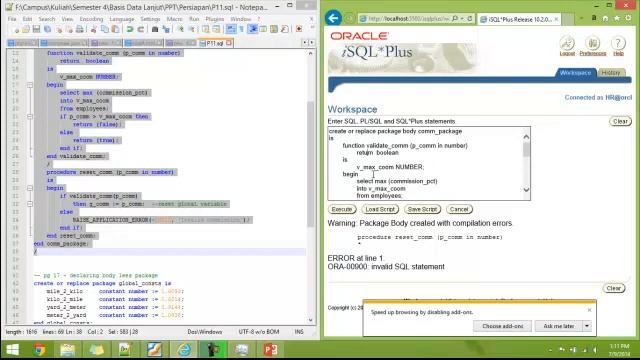Open Google Chrome from the taskbar
The image size is (640, 360).
[x=40, y=350]
